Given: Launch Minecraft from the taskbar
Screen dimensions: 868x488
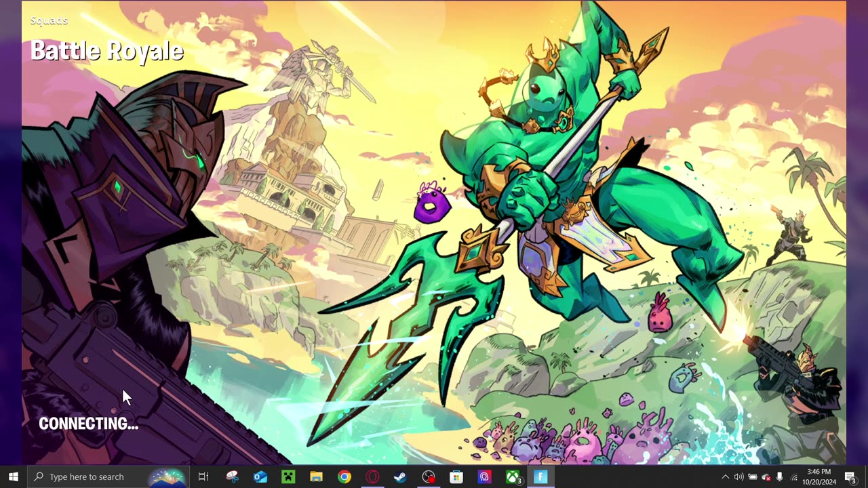Looking at the screenshot, I should click(x=288, y=476).
